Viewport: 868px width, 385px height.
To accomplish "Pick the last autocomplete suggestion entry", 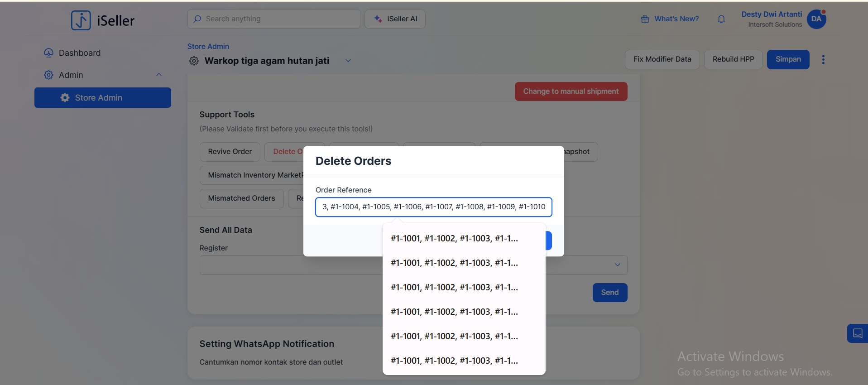I will 454,361.
